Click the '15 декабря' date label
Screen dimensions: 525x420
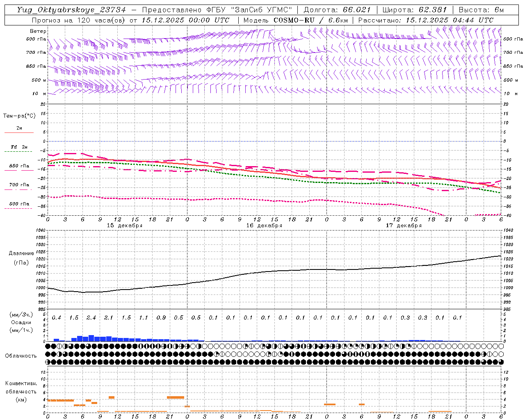125,226
